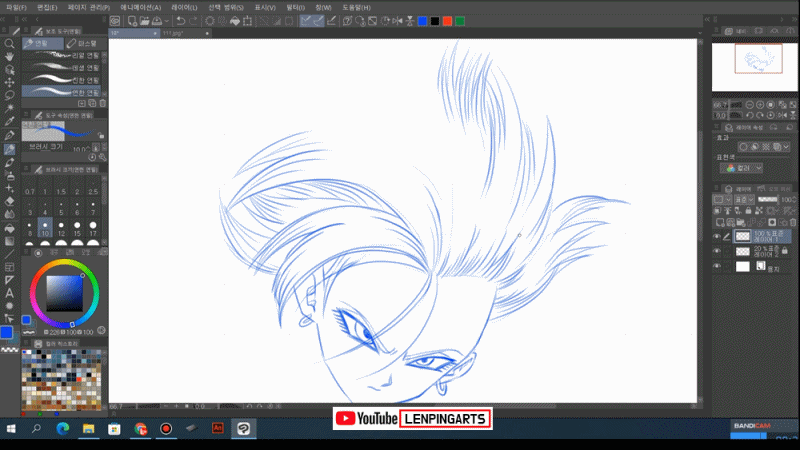
Task: Select the Text tool A icon
Action: coord(9,293)
